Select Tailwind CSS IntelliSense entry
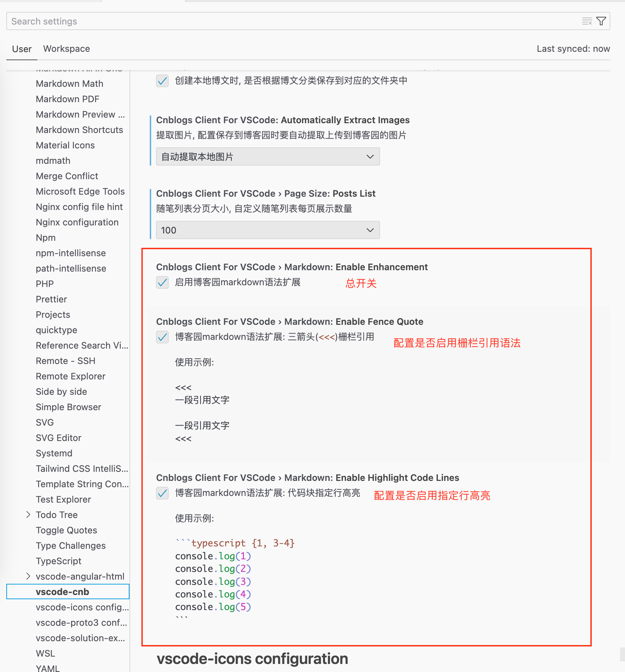The height and width of the screenshot is (672, 625). [82, 469]
